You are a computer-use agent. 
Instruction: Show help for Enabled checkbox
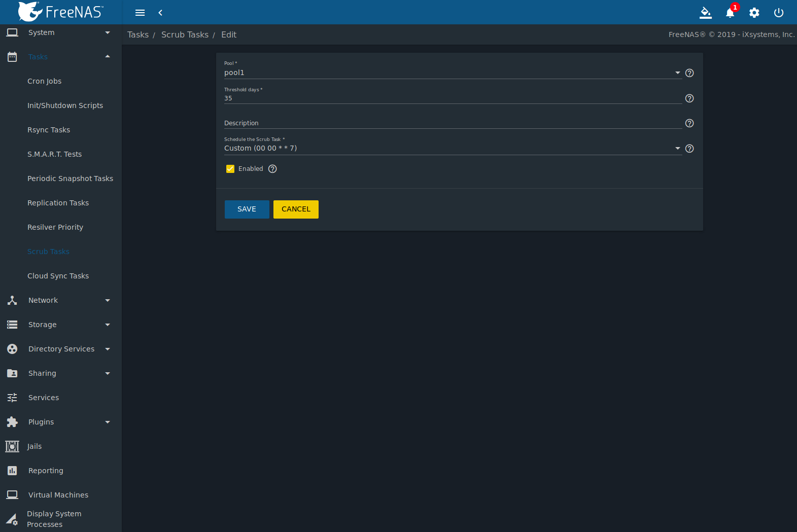272,169
